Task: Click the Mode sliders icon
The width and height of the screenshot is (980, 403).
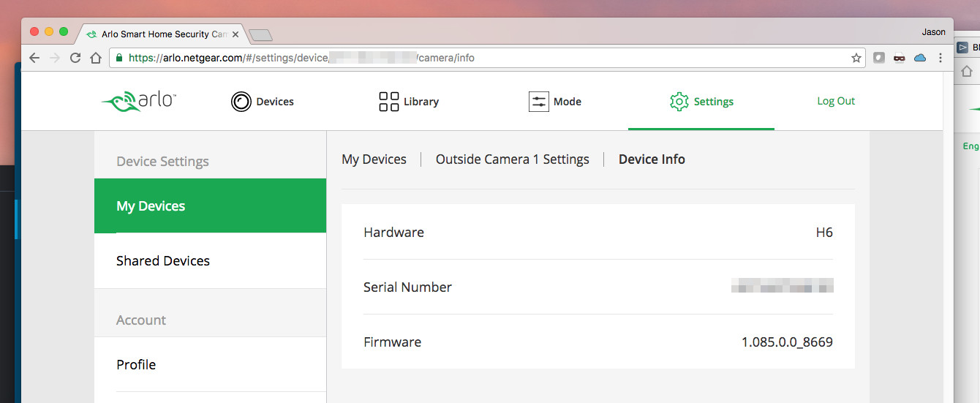Action: point(538,102)
